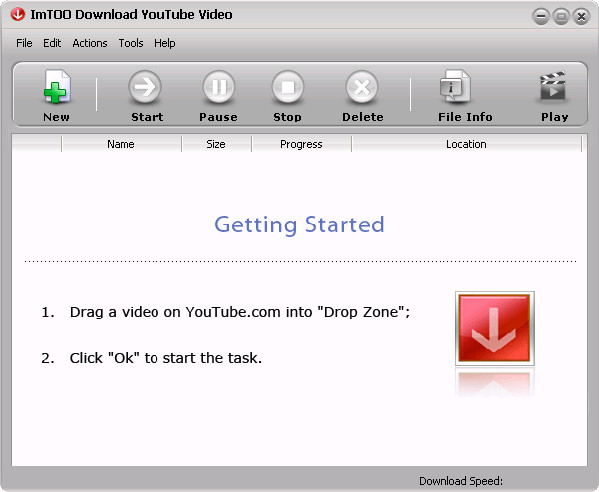Minimize the ImTOO window

coord(541,16)
